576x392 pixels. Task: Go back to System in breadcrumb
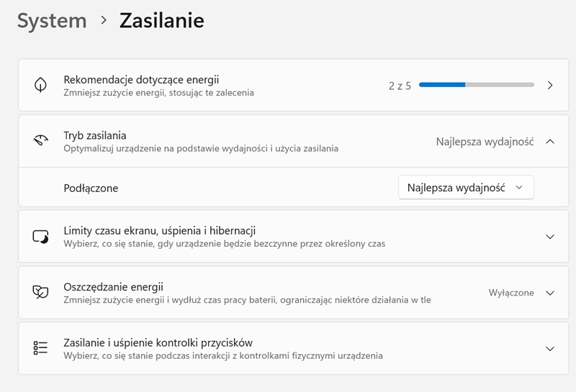[52, 21]
